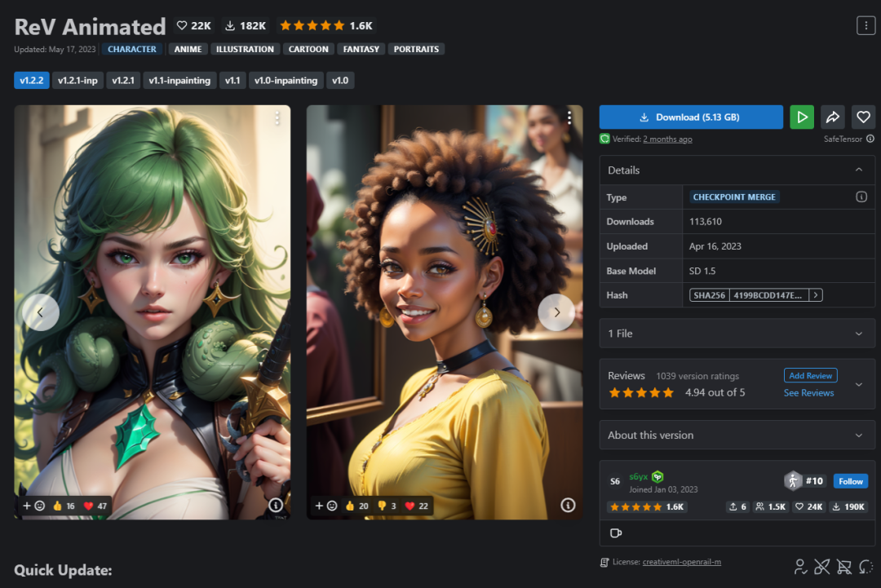This screenshot has width=881, height=588.
Task: Share this model with the arrow icon
Action: pyautogui.click(x=833, y=117)
